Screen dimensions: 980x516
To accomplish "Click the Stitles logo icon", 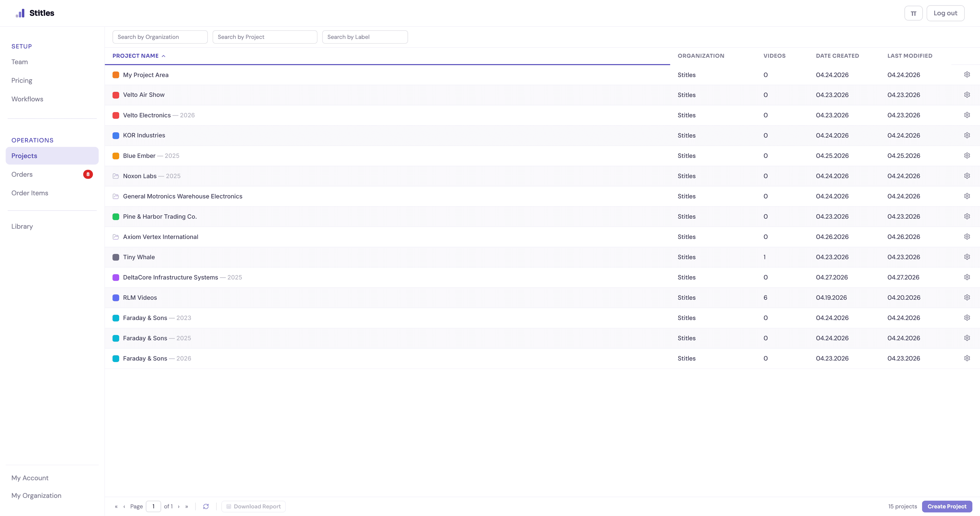I will (20, 13).
